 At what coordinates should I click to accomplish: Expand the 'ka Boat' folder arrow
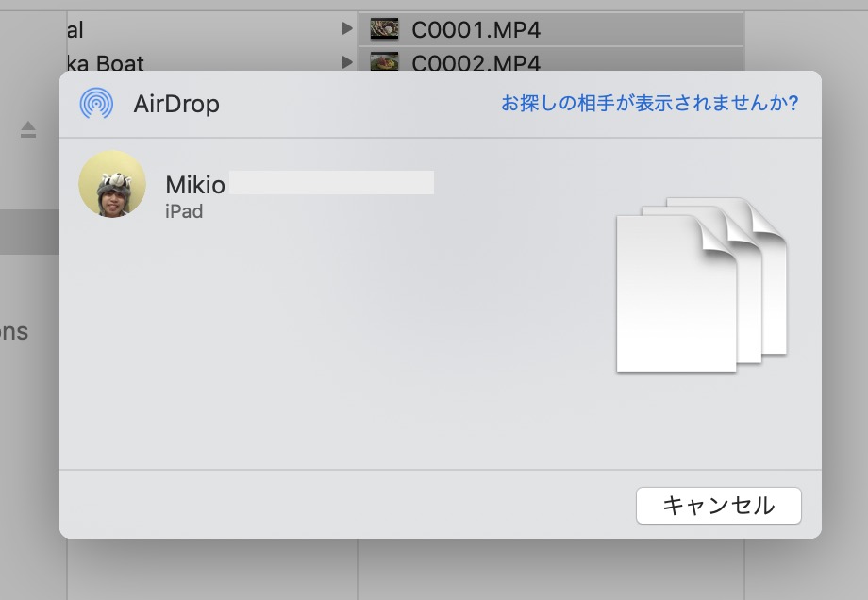click(x=346, y=62)
